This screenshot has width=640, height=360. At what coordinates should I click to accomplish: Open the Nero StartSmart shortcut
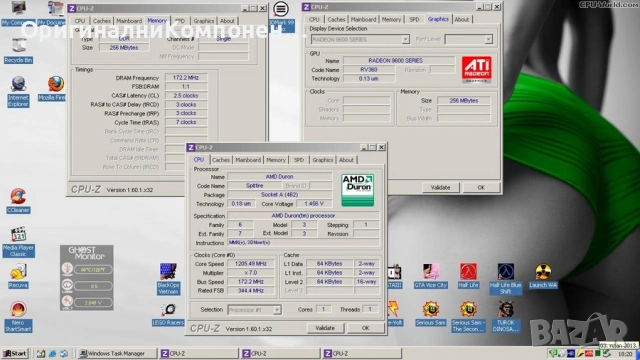(x=18, y=316)
